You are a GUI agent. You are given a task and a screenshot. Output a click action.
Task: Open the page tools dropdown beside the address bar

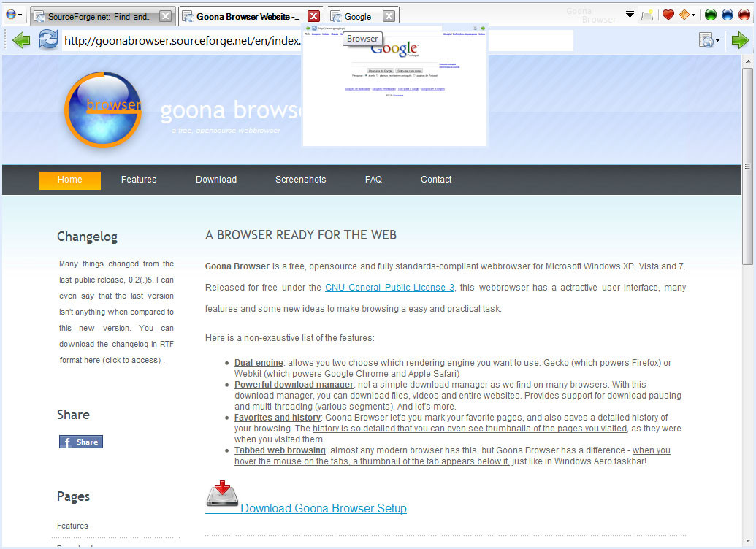point(709,40)
